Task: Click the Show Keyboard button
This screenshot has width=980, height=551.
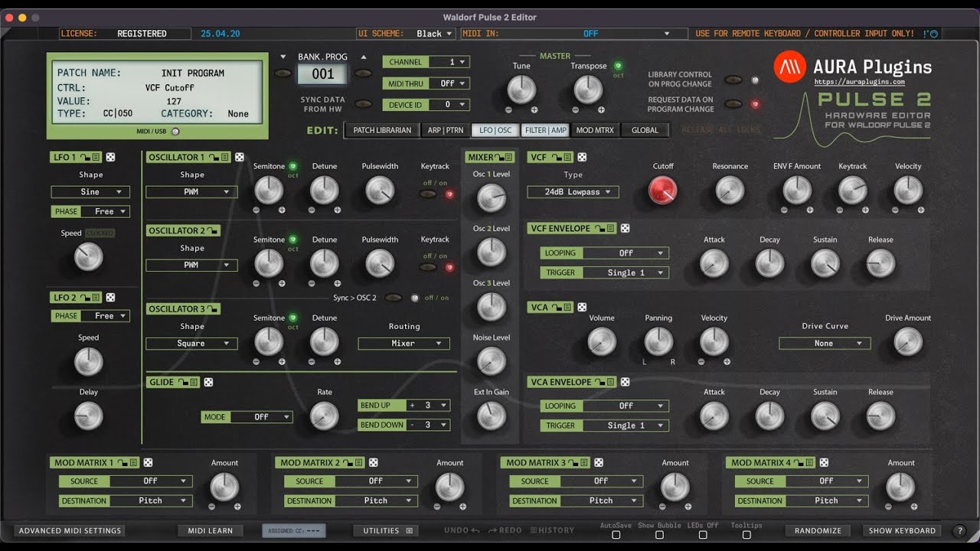Action: [902, 530]
